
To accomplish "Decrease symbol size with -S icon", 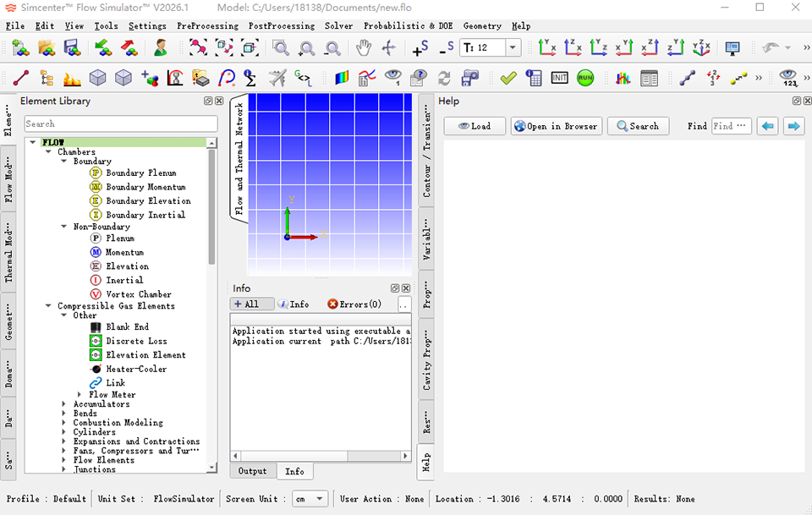I will (446, 48).
